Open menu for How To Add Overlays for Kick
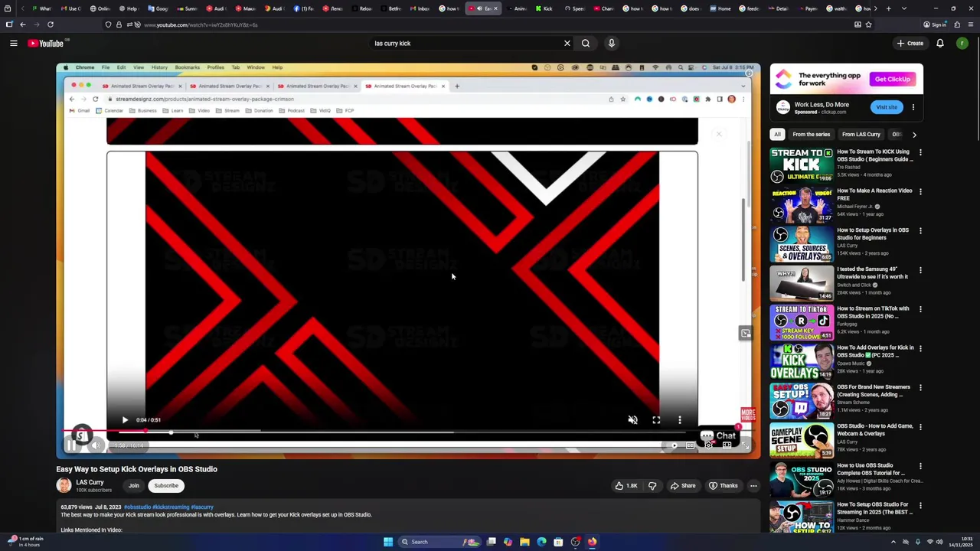Viewport: 980px width, 551px height. (920, 348)
